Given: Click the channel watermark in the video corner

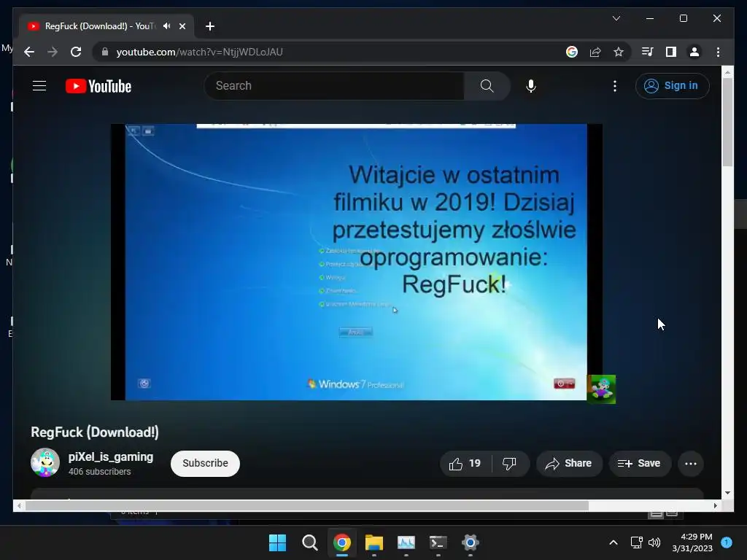Looking at the screenshot, I should tap(601, 389).
